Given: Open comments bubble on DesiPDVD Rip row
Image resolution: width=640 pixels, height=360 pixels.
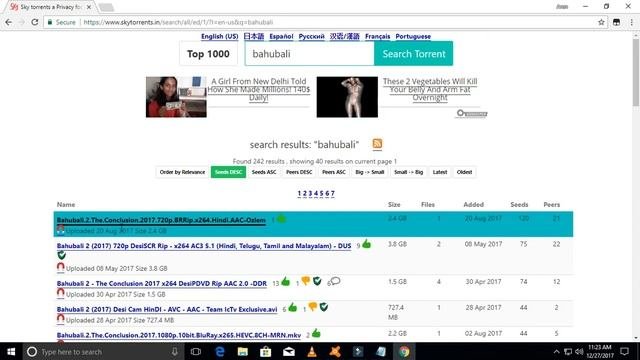Looking at the screenshot, I should [336, 281].
